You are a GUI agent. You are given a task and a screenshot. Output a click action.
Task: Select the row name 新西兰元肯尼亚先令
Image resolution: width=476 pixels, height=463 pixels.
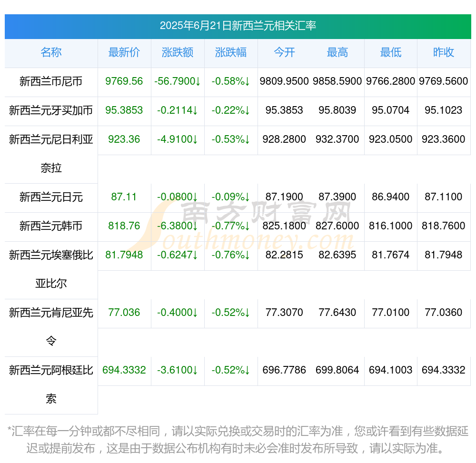51,327
